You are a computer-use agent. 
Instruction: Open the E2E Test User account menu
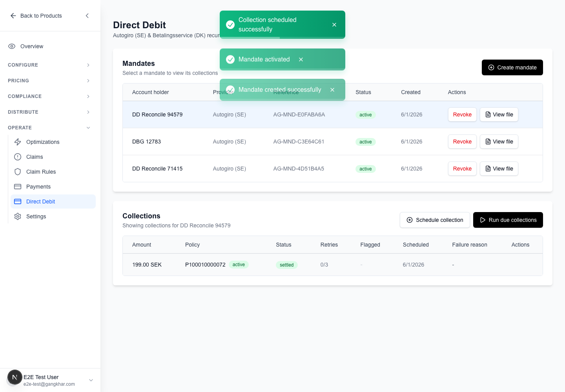50,380
